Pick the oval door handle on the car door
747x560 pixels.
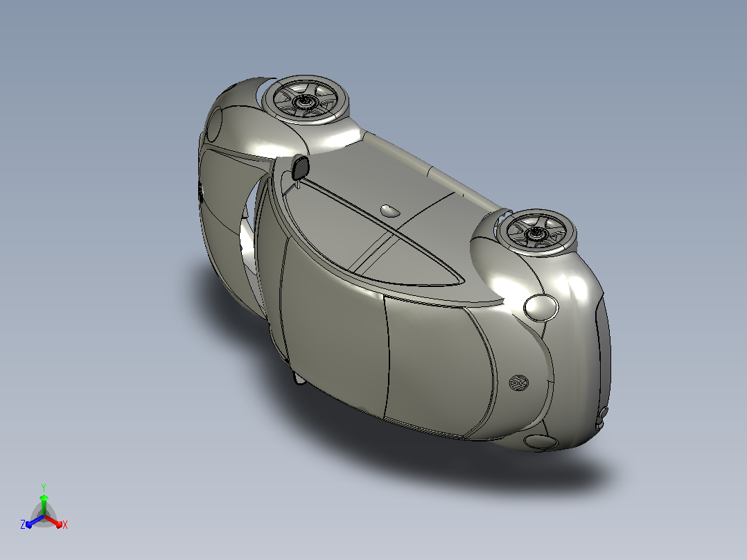coord(389,210)
